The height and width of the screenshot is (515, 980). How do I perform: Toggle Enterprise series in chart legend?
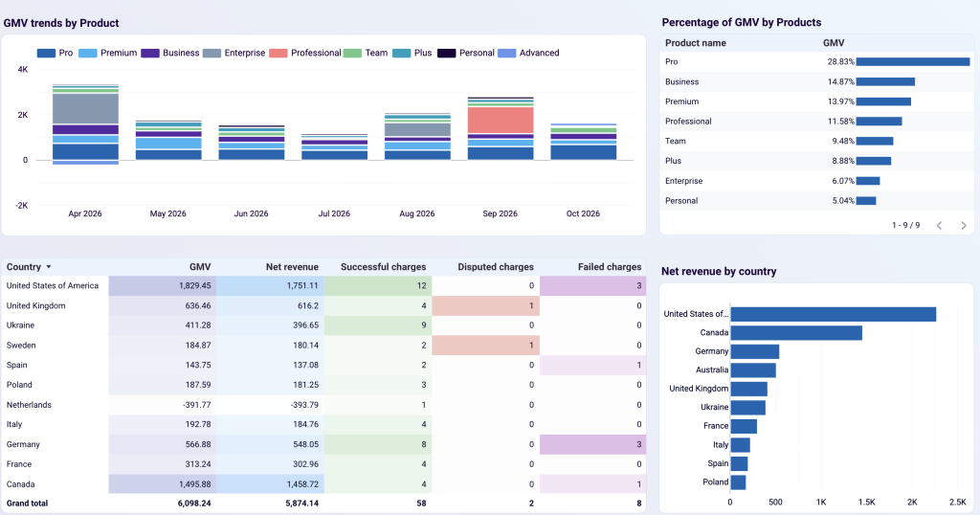tap(234, 53)
